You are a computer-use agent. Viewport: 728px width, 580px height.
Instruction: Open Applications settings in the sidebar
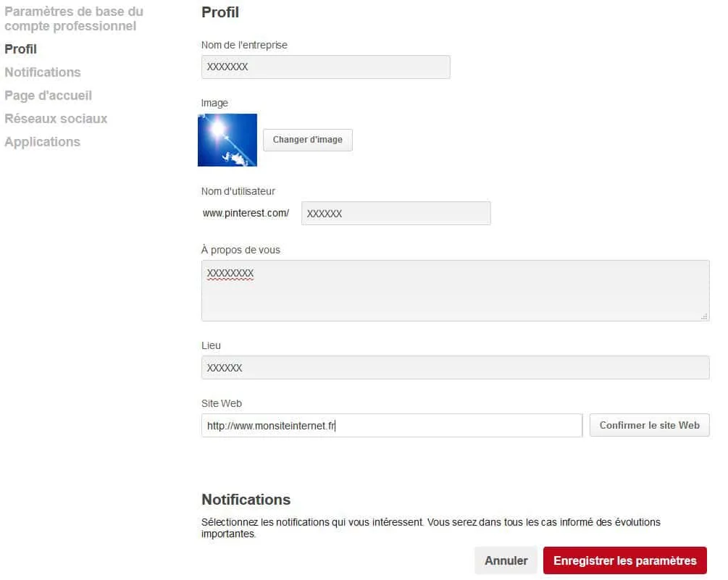[42, 142]
